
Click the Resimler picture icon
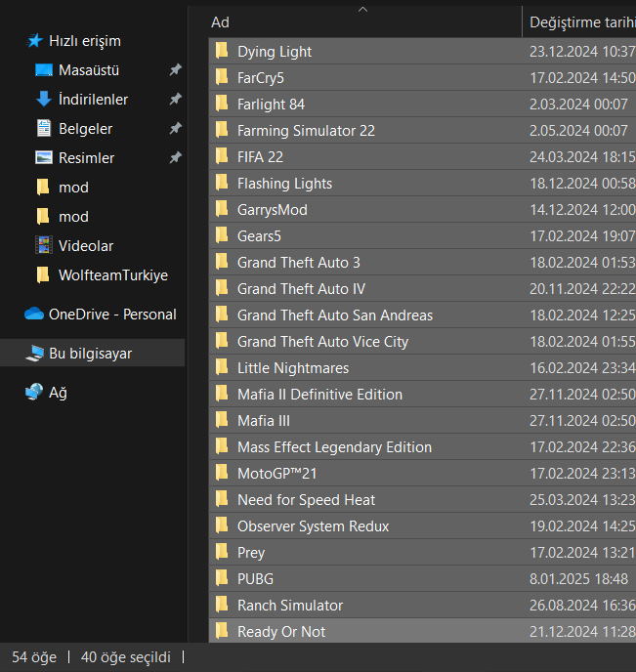pos(44,158)
